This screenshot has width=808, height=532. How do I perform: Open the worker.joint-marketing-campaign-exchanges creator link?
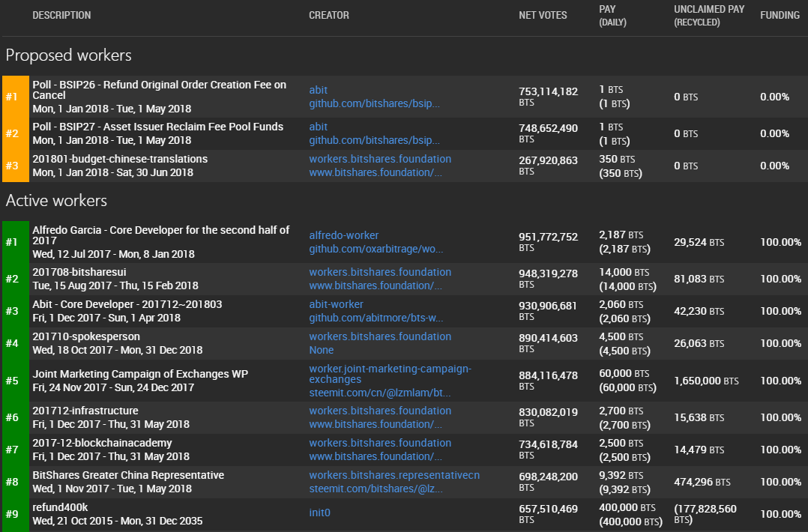pyautogui.click(x=390, y=374)
